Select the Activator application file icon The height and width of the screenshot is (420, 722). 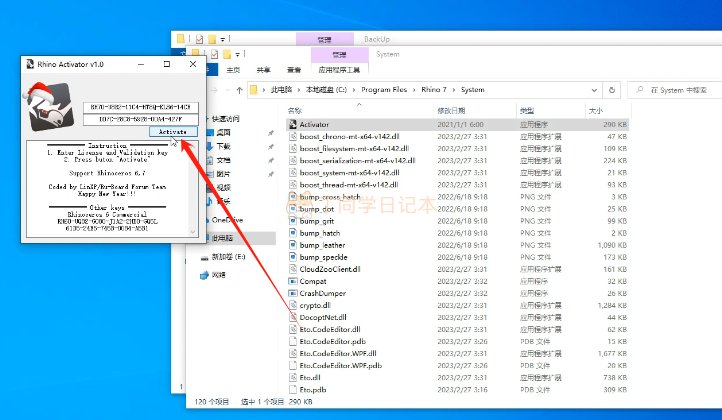coord(292,124)
